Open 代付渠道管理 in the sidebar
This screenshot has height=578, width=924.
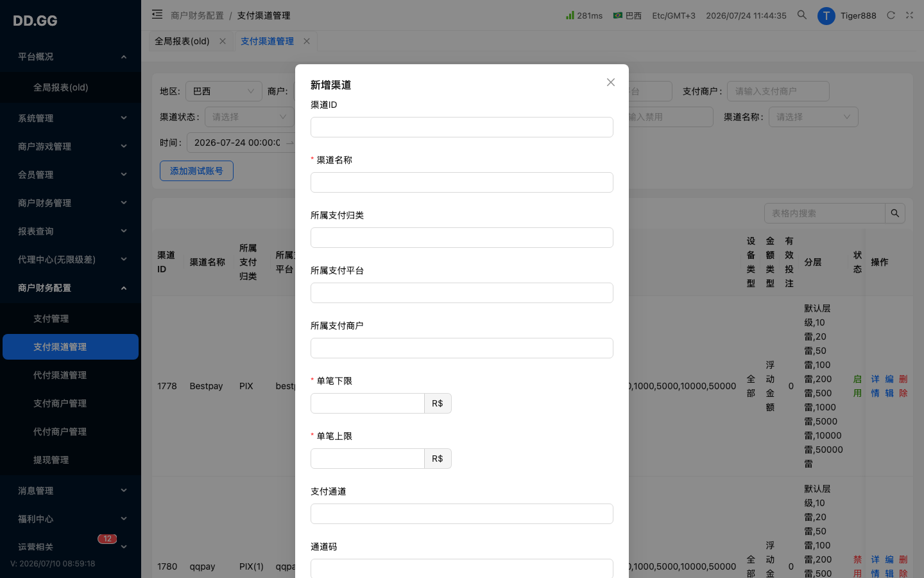pyautogui.click(x=71, y=375)
